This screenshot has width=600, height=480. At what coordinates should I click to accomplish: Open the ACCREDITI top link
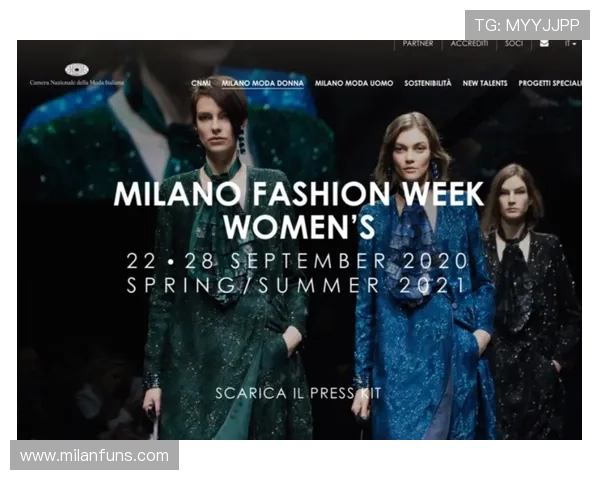469,44
